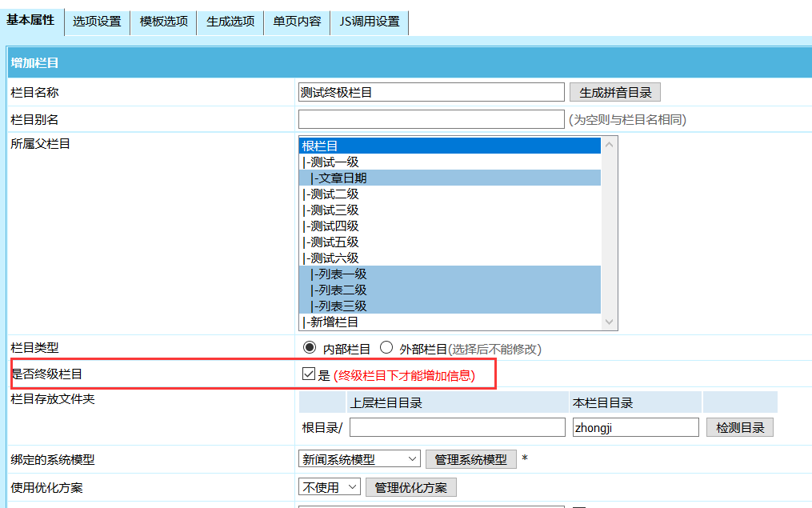Click the 生成拼音目录 button
Viewport: 812px width, 508px height.
tap(614, 92)
